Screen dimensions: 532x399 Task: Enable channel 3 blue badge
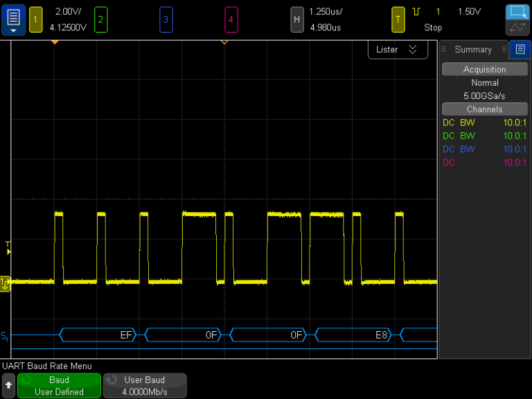(166, 19)
